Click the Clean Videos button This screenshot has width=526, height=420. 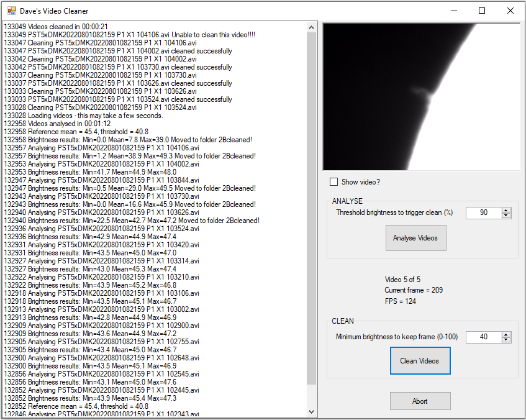tap(420, 361)
